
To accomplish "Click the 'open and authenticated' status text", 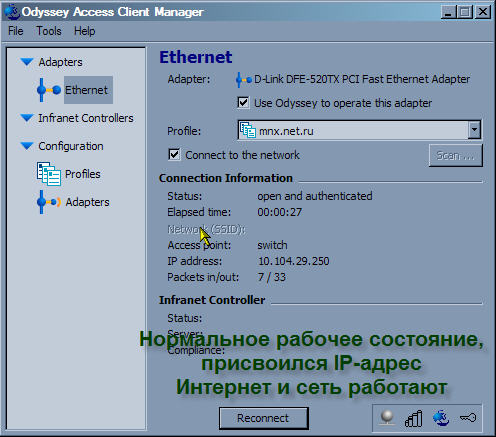I will tap(315, 196).
